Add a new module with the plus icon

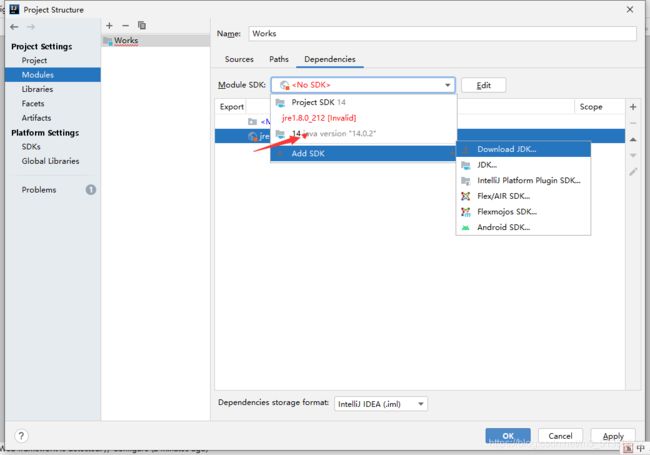[x=109, y=26]
